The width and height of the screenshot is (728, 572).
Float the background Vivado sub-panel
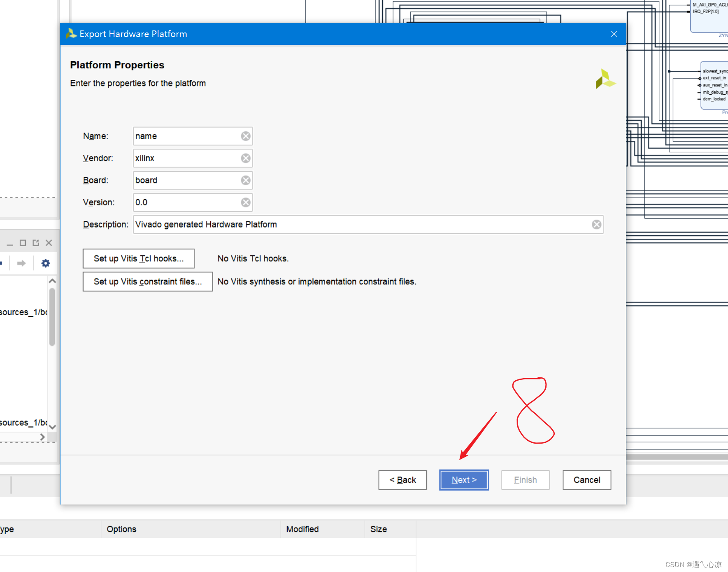click(x=36, y=243)
